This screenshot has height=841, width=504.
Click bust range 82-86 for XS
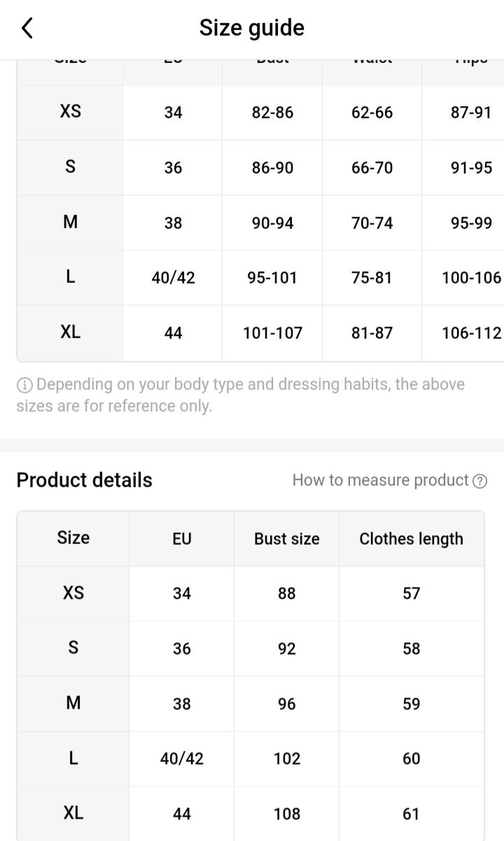(272, 112)
